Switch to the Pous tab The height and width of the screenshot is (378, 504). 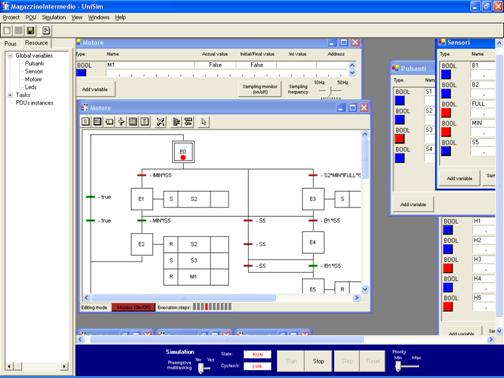coord(10,43)
